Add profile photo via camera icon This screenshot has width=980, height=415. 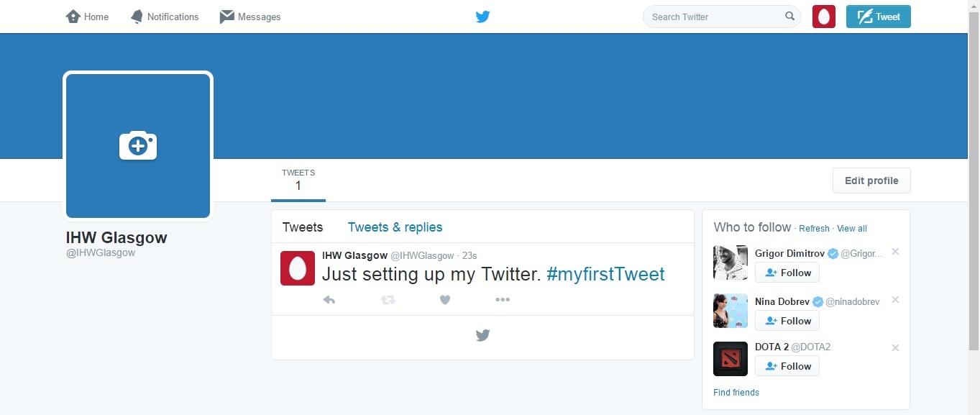point(138,146)
